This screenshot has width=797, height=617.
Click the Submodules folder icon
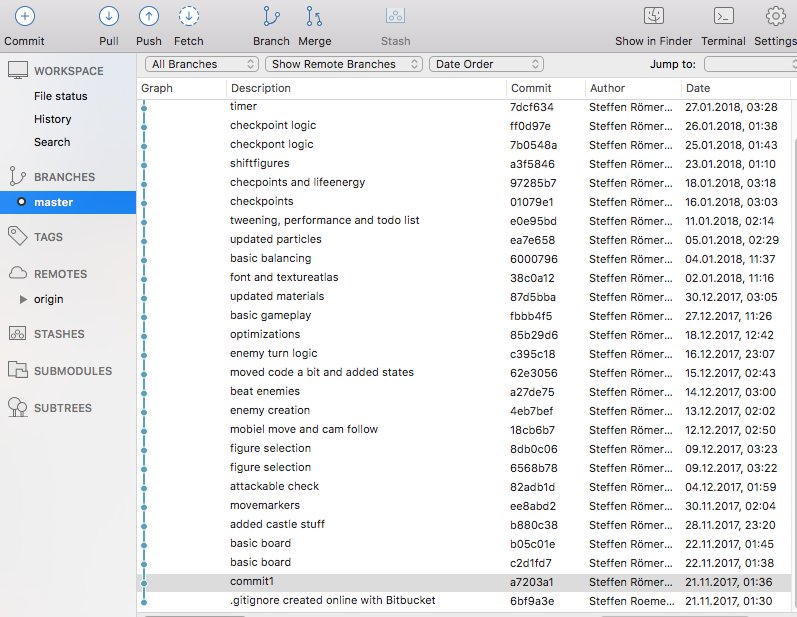18,370
